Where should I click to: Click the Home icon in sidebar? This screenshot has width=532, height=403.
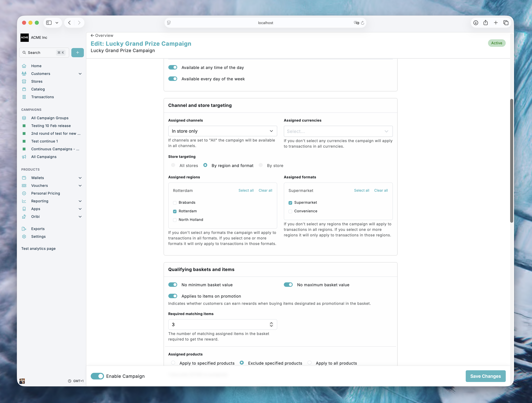click(24, 66)
